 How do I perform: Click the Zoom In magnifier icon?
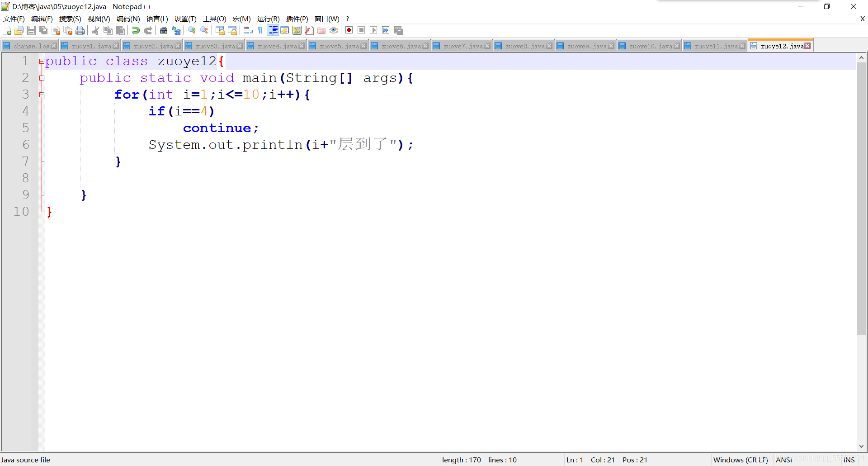192,30
